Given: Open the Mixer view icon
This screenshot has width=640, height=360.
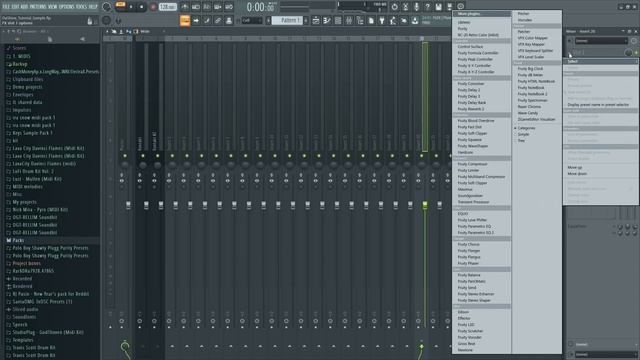Looking at the screenshot, I should point(349,20).
